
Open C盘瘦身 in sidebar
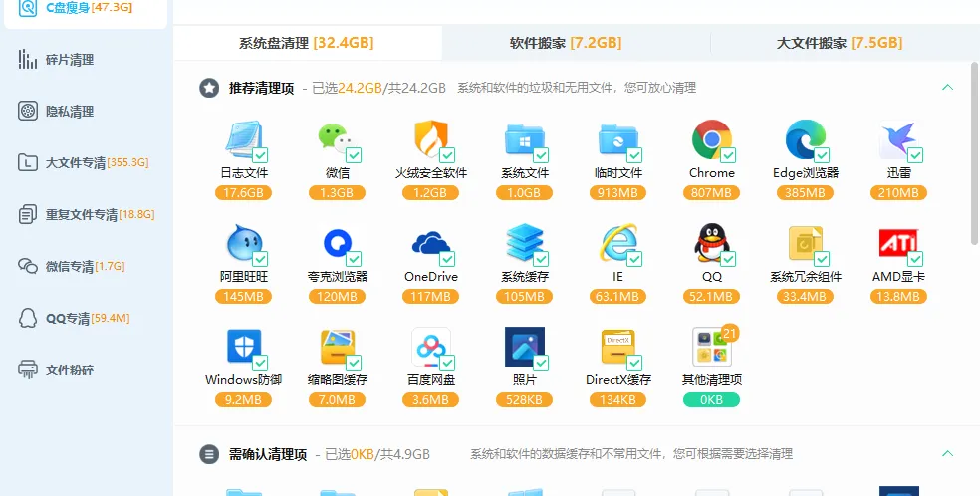click(86, 9)
